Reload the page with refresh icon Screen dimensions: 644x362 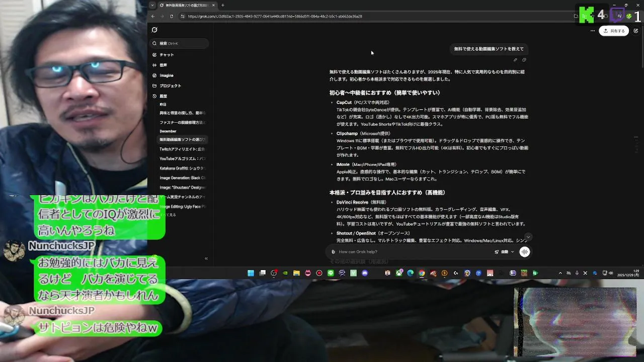click(x=172, y=16)
